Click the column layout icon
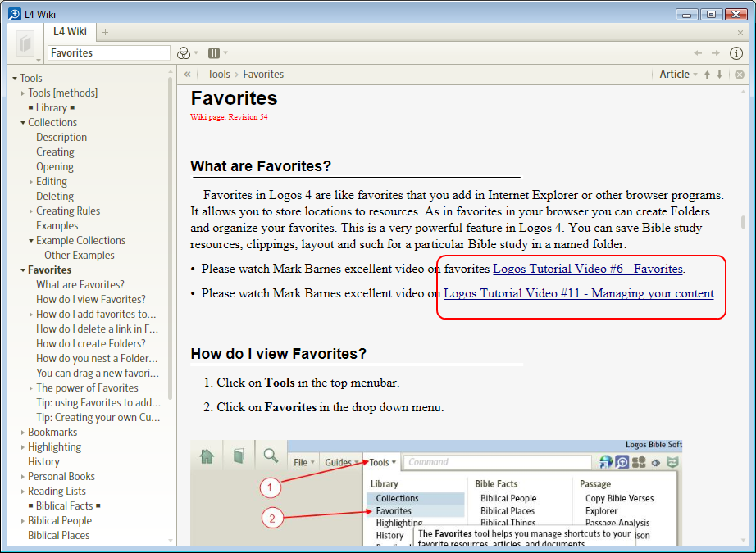Image resolution: width=756 pixels, height=553 pixels. tap(214, 53)
